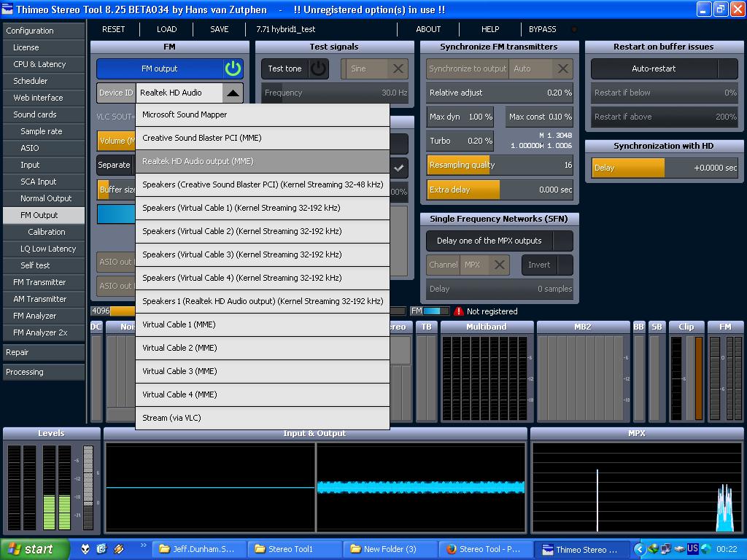Image resolution: width=747 pixels, height=560 pixels.
Task: Go to CPU & Latency settings
Action: click(x=43, y=64)
